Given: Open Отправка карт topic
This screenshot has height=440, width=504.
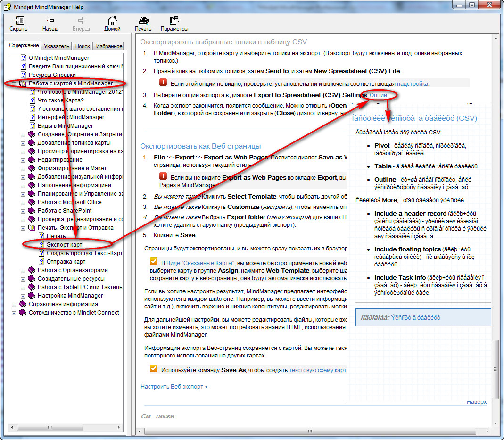Looking at the screenshot, I should click(66, 262).
